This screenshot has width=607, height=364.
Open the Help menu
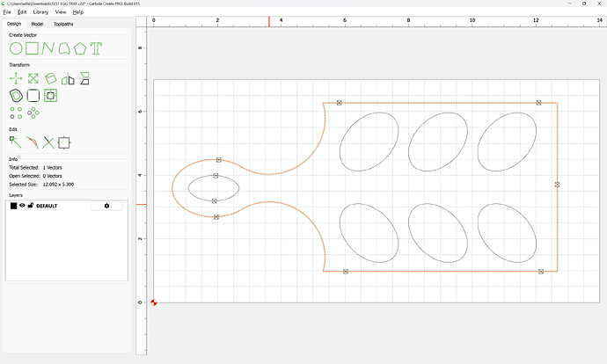tap(78, 12)
